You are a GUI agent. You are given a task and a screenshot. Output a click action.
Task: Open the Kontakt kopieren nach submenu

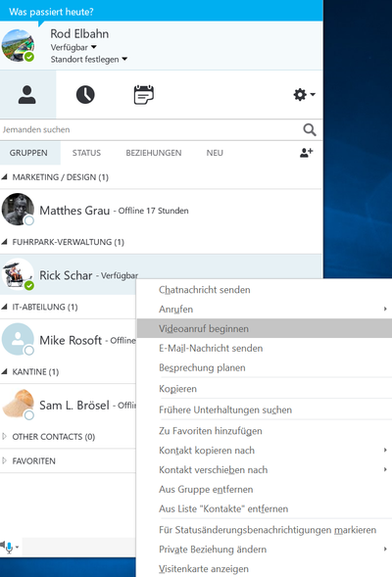(x=264, y=450)
